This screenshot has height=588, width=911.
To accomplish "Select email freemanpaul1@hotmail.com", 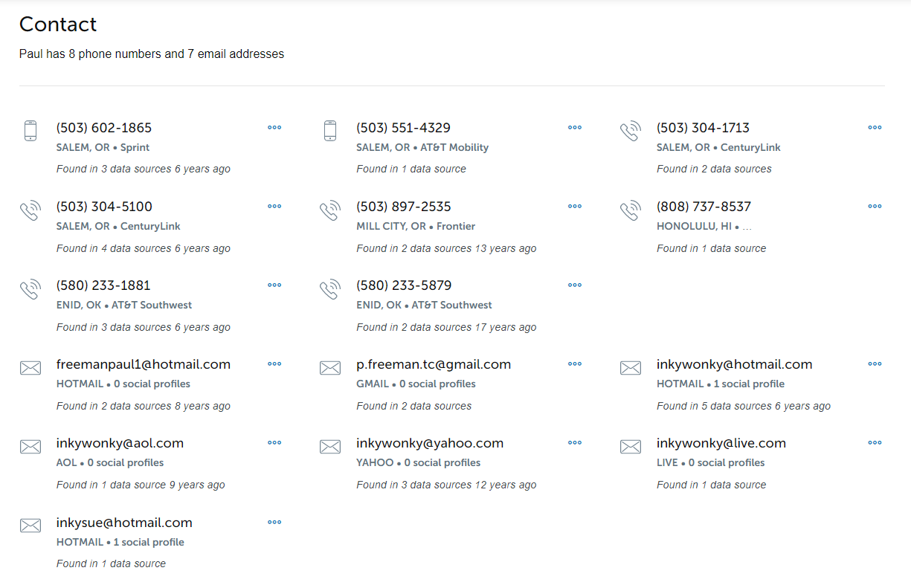I will click(x=144, y=364).
